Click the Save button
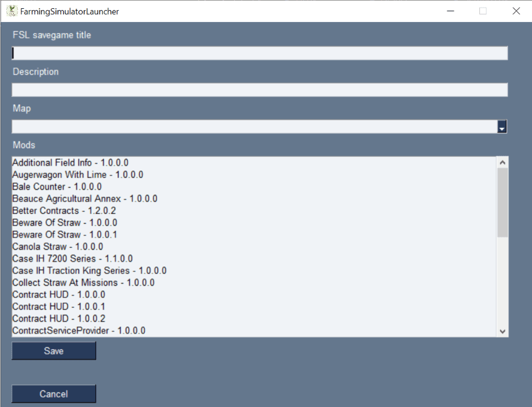The height and width of the screenshot is (407, 532). (54, 351)
